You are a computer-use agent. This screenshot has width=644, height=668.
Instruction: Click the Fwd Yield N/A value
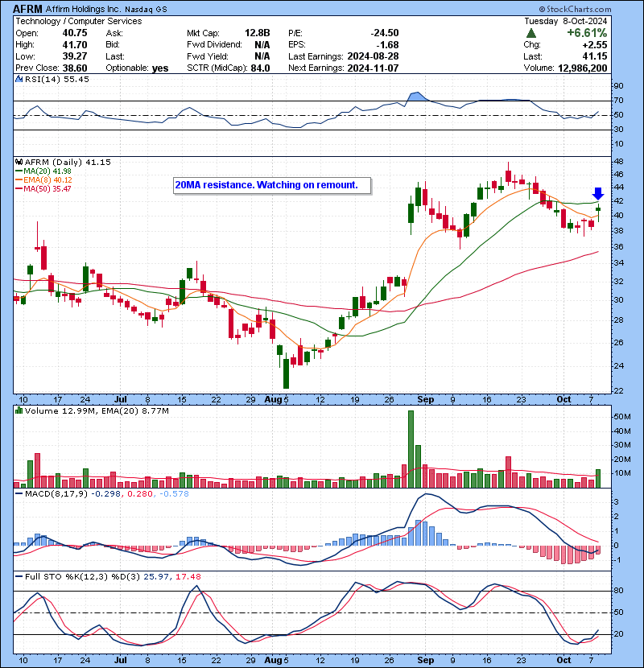point(262,56)
